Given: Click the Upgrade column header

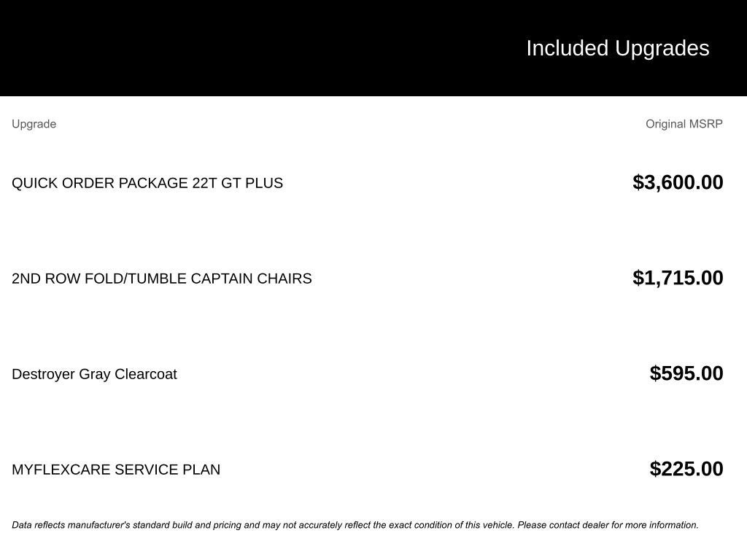Looking at the screenshot, I should click(x=34, y=124).
